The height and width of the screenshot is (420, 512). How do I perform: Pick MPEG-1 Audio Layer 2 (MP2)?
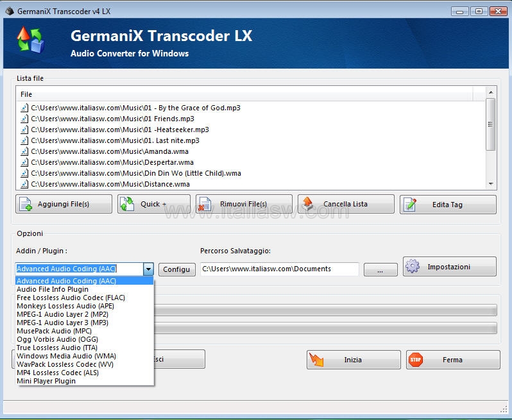[x=84, y=314]
